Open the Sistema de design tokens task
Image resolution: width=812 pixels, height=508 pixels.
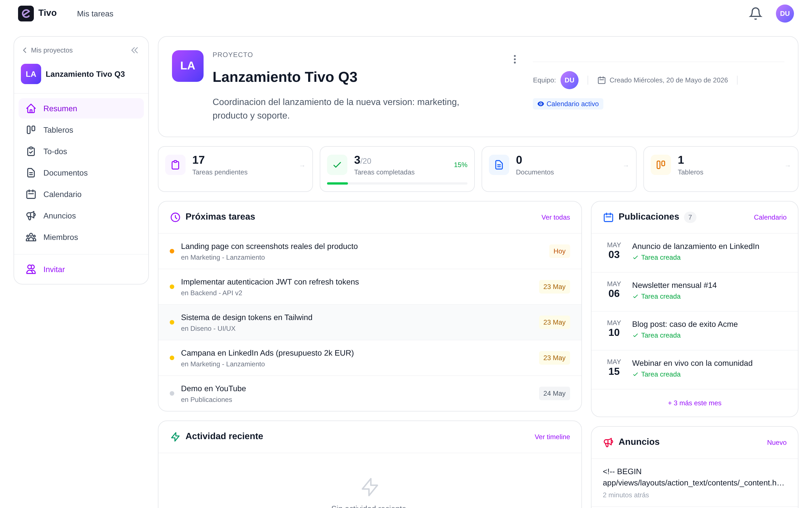point(370,323)
